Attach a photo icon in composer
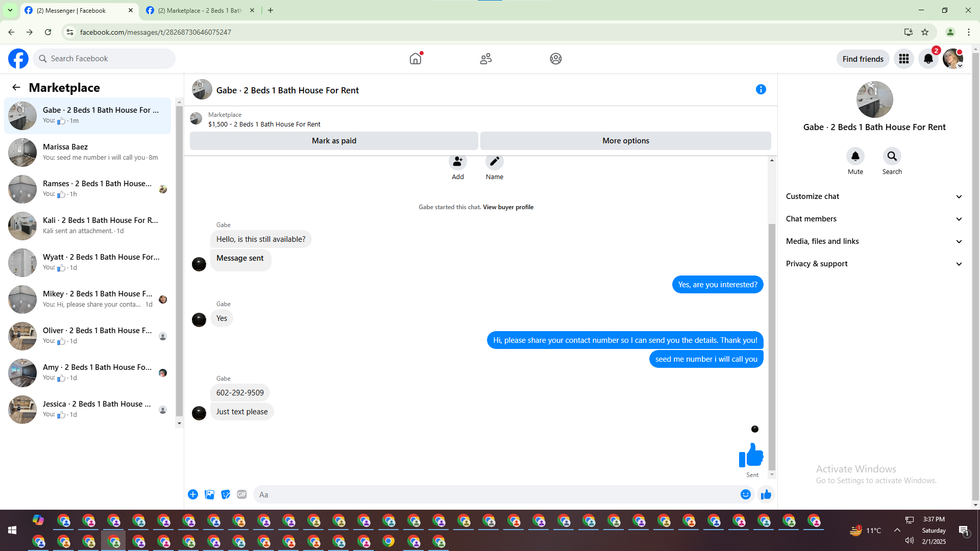This screenshot has width=980, height=551. (x=209, y=494)
